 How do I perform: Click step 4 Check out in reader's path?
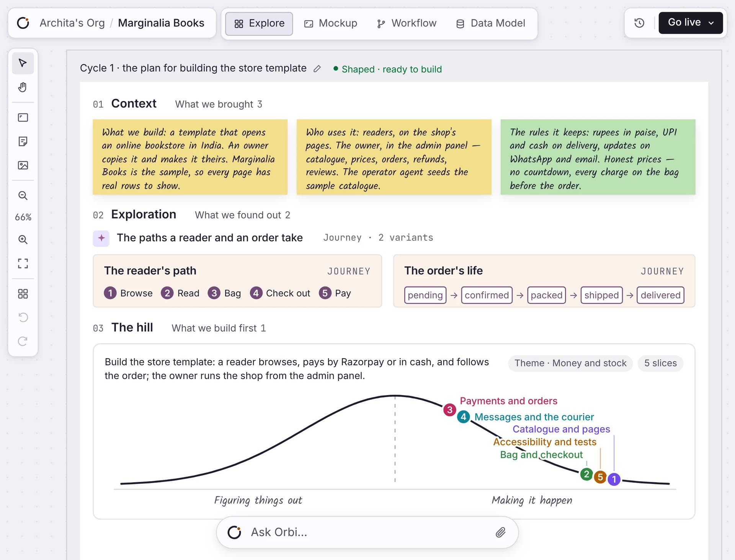pos(280,293)
